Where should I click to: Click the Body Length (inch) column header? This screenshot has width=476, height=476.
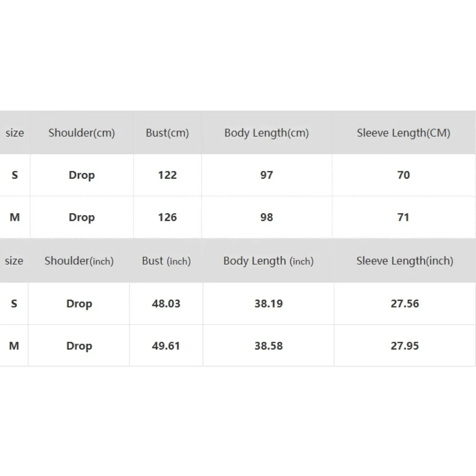coord(268,261)
